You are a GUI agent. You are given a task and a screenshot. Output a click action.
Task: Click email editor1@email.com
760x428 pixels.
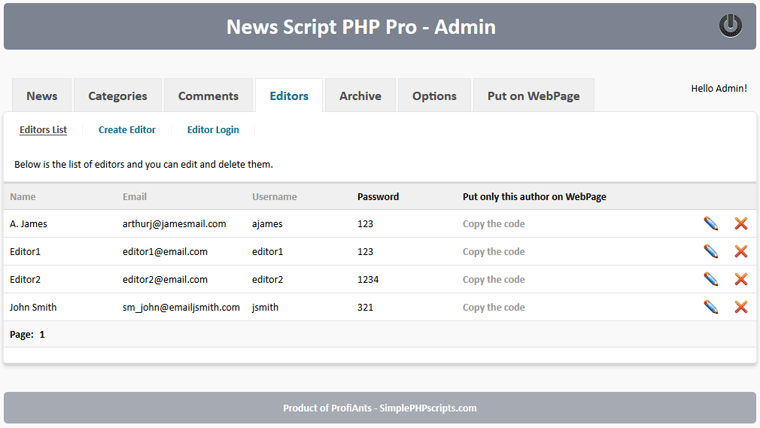click(165, 251)
